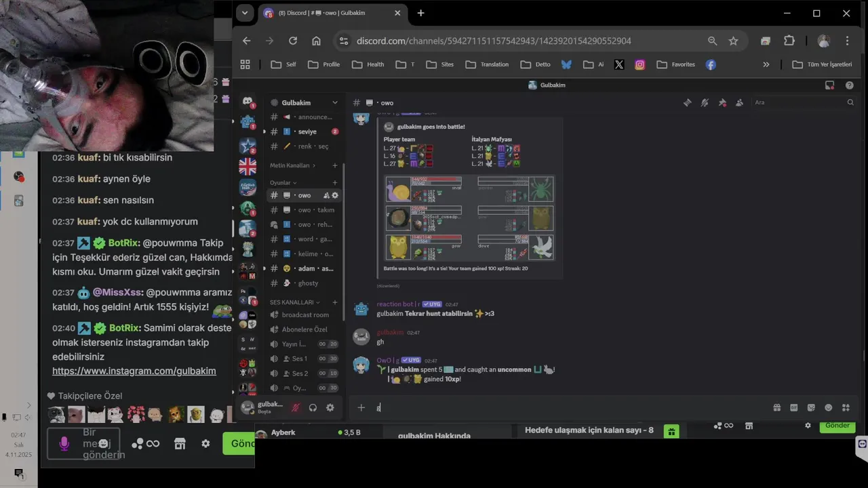Open the Translation bookmarks folder
The width and height of the screenshot is (868, 488).
[x=487, y=64]
